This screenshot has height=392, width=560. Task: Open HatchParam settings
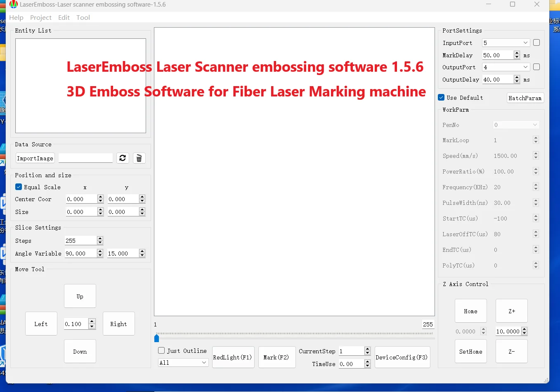(x=525, y=98)
